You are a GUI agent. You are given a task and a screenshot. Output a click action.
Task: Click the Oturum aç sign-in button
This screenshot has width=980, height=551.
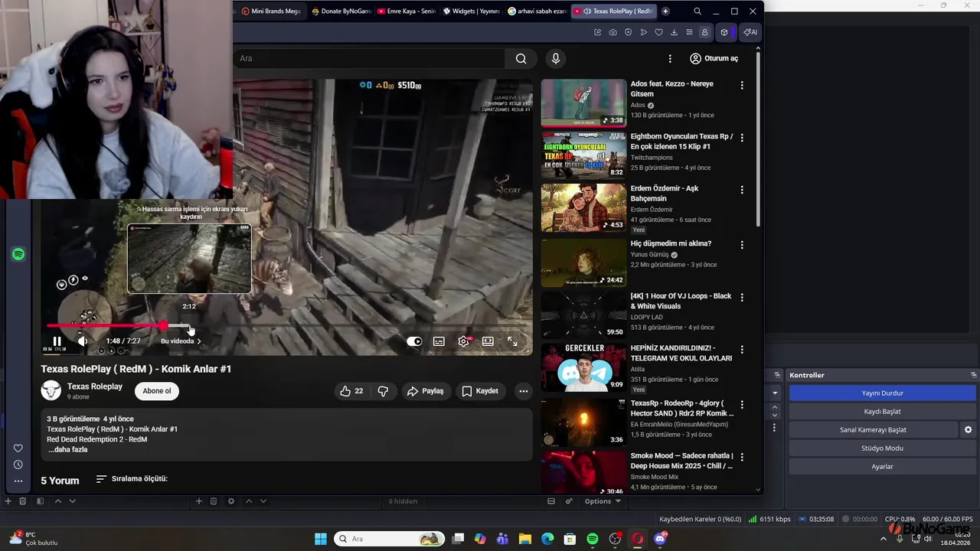click(714, 58)
